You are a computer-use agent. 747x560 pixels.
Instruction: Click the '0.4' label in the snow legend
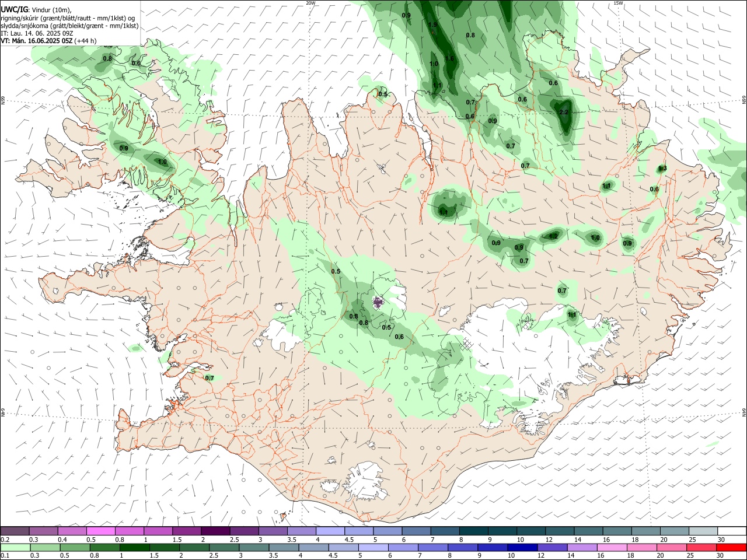click(62, 540)
